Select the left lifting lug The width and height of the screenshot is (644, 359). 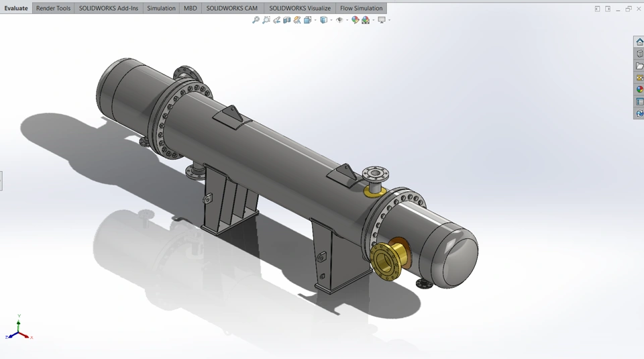tap(233, 116)
